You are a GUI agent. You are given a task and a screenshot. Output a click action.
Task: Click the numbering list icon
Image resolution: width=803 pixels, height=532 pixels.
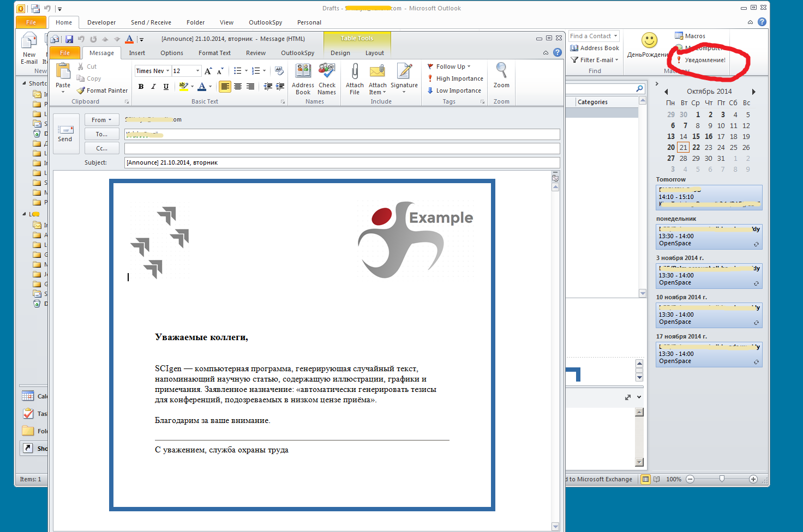(x=256, y=71)
